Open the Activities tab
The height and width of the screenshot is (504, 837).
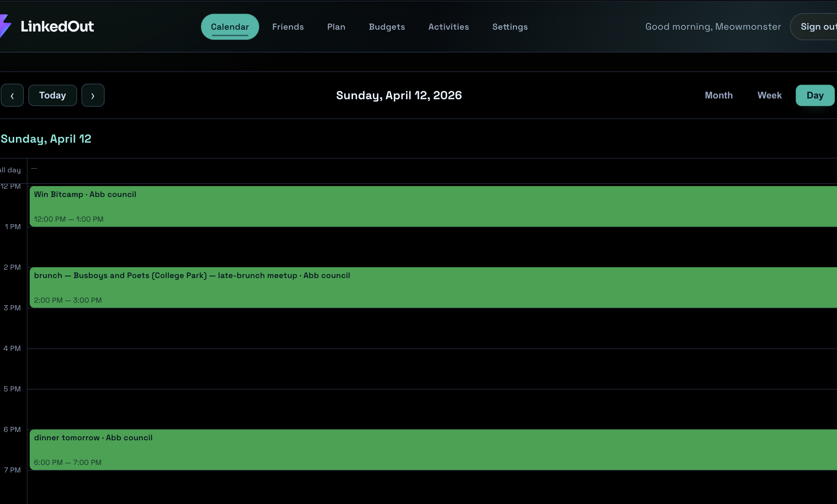[x=449, y=27]
